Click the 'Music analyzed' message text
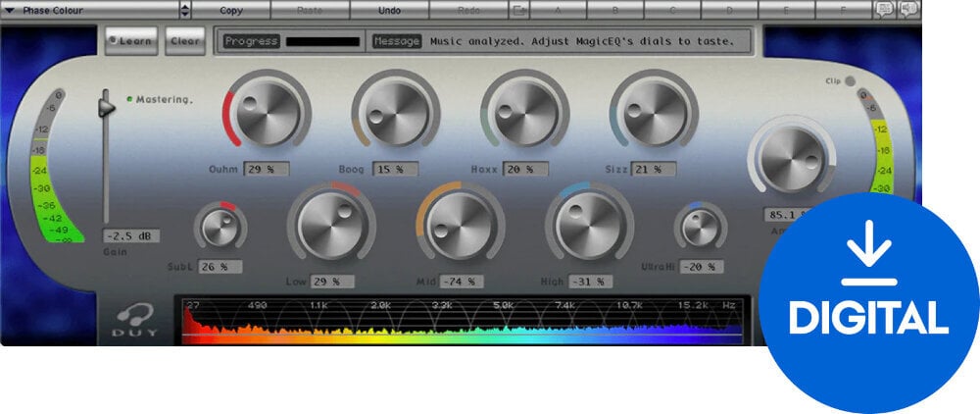 [x=581, y=42]
